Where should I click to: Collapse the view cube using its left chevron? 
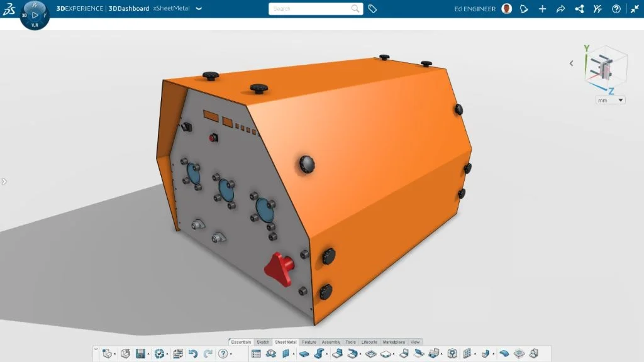point(571,63)
